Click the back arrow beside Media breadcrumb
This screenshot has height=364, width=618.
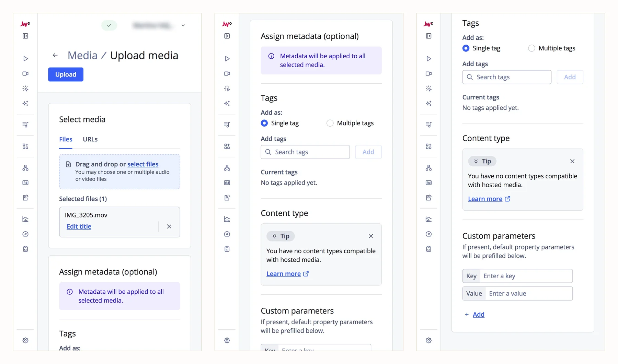pos(55,55)
